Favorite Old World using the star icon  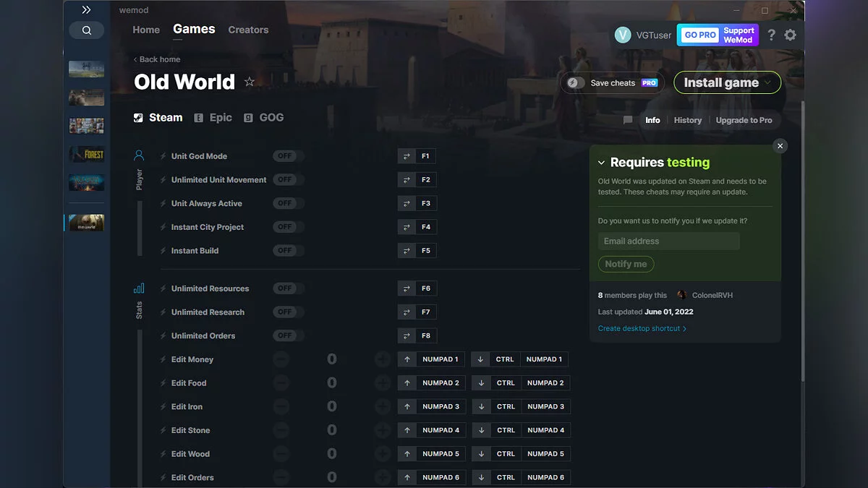click(x=249, y=82)
